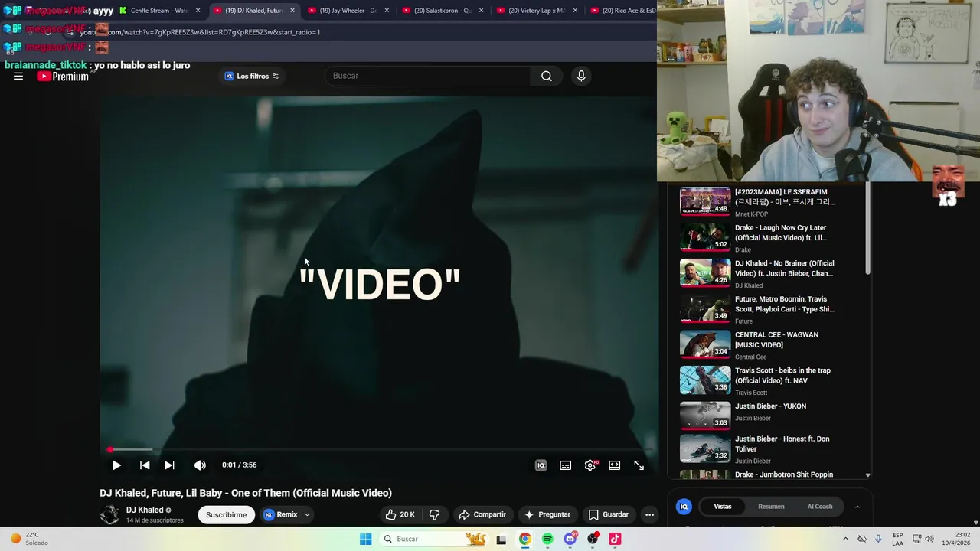
Task: Click the Compartir share button
Action: point(482,514)
